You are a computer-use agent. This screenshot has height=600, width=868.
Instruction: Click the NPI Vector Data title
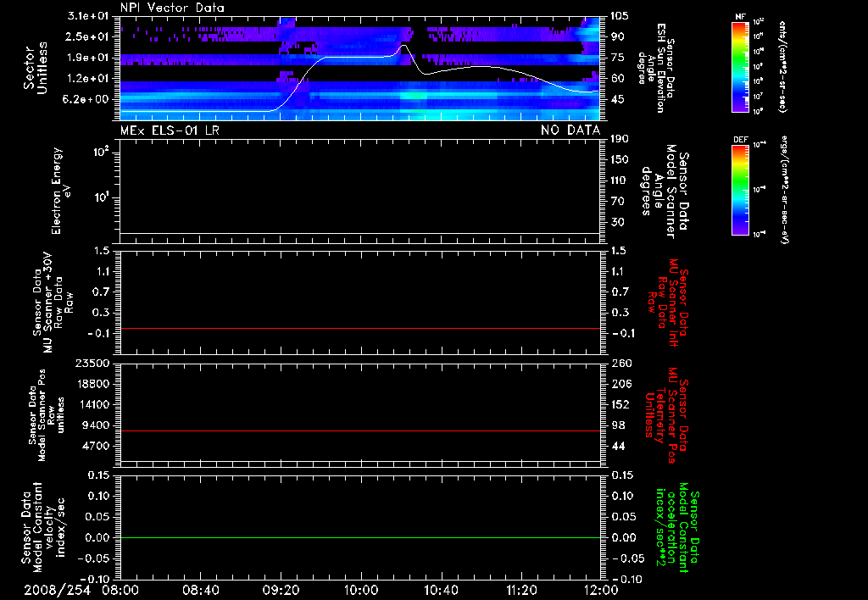pos(172,8)
